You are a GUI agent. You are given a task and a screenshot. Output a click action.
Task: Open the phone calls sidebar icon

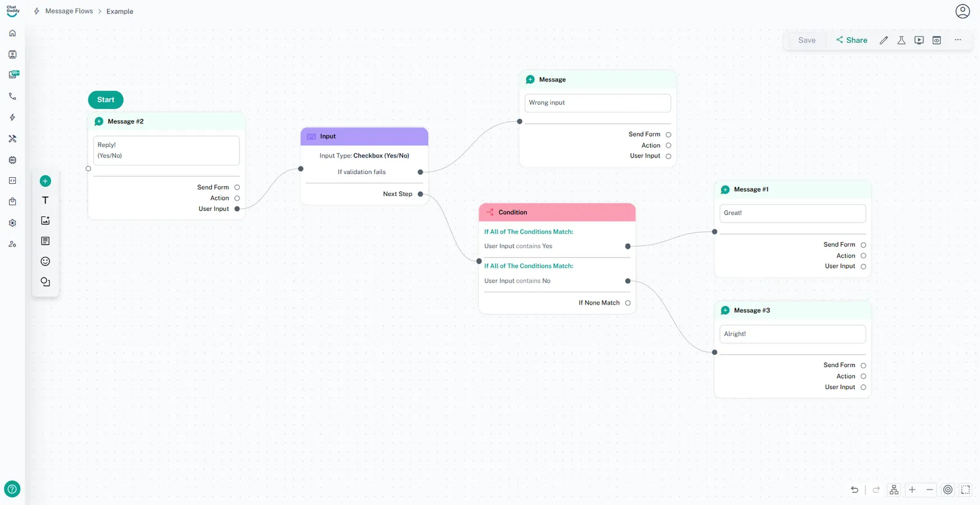12,97
